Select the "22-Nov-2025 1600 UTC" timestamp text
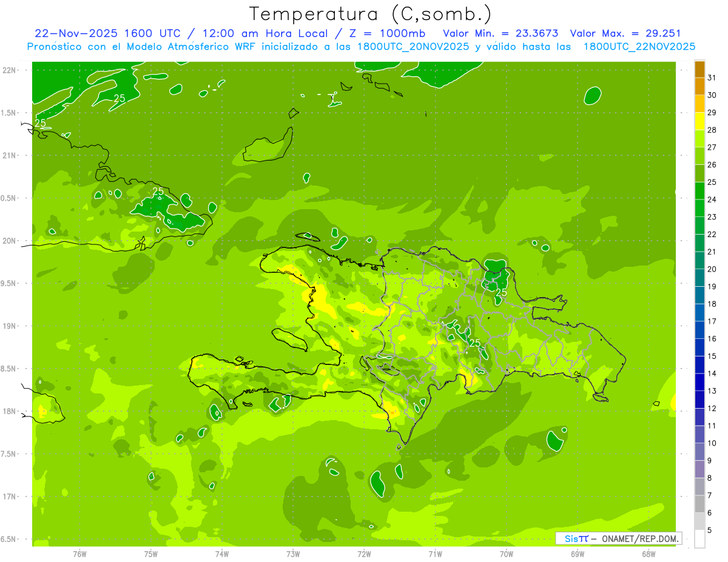 (107, 33)
